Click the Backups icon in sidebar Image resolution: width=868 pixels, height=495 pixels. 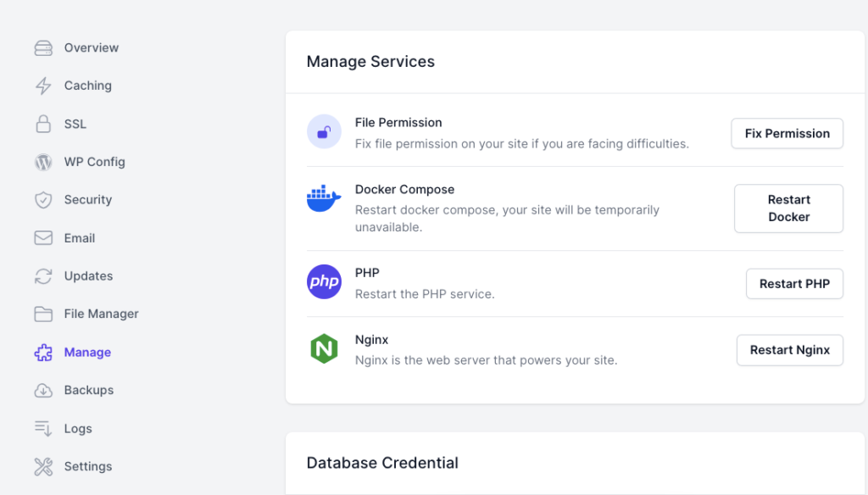(43, 390)
